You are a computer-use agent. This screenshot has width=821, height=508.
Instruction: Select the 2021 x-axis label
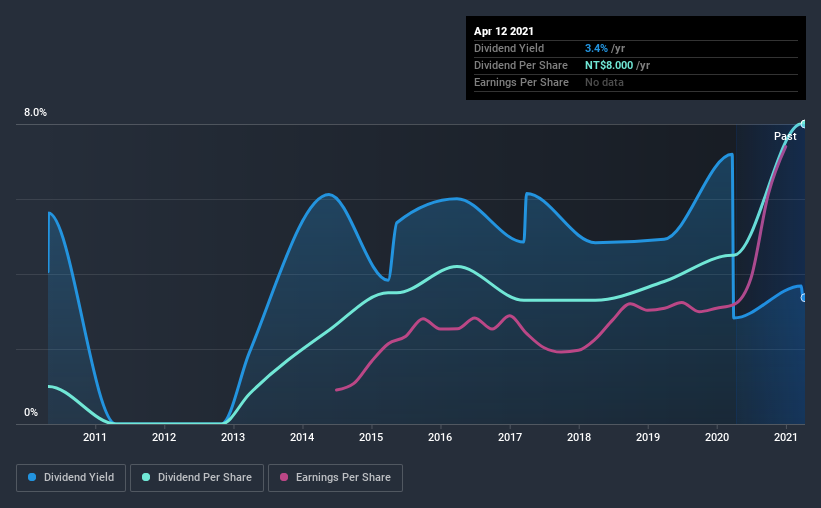[786, 437]
